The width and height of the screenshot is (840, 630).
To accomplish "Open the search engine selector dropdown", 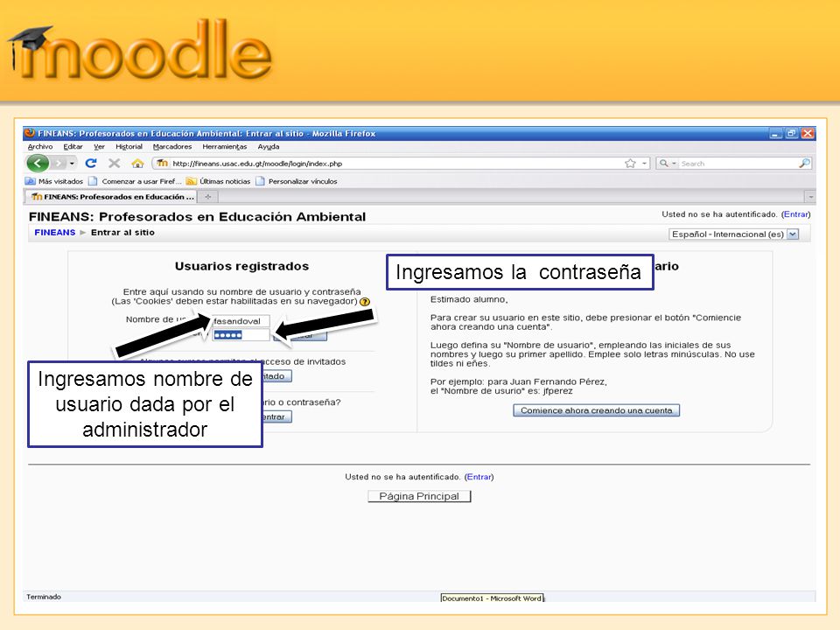I will pyautogui.click(x=668, y=164).
